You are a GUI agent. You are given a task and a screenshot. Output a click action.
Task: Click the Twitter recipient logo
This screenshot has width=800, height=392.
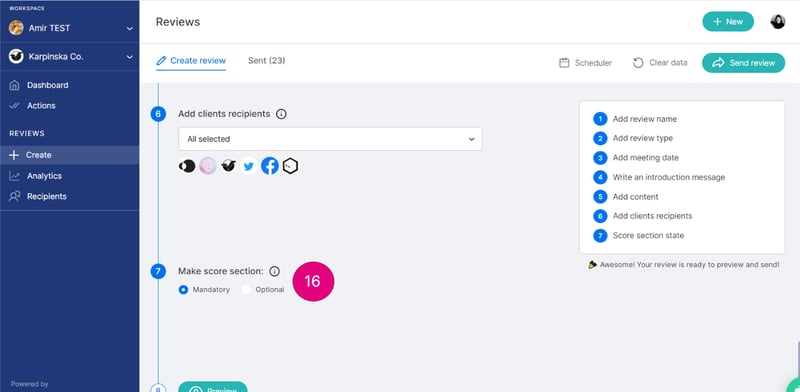248,166
